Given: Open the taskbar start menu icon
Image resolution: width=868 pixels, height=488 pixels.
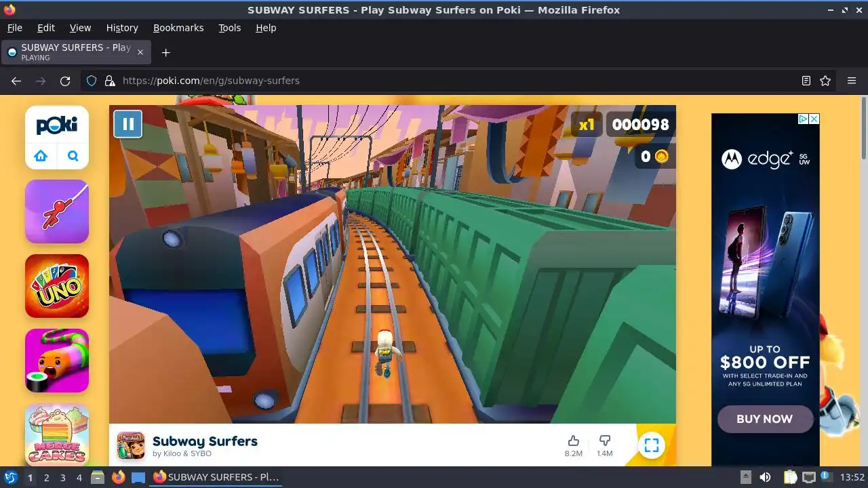Looking at the screenshot, I should (10, 477).
